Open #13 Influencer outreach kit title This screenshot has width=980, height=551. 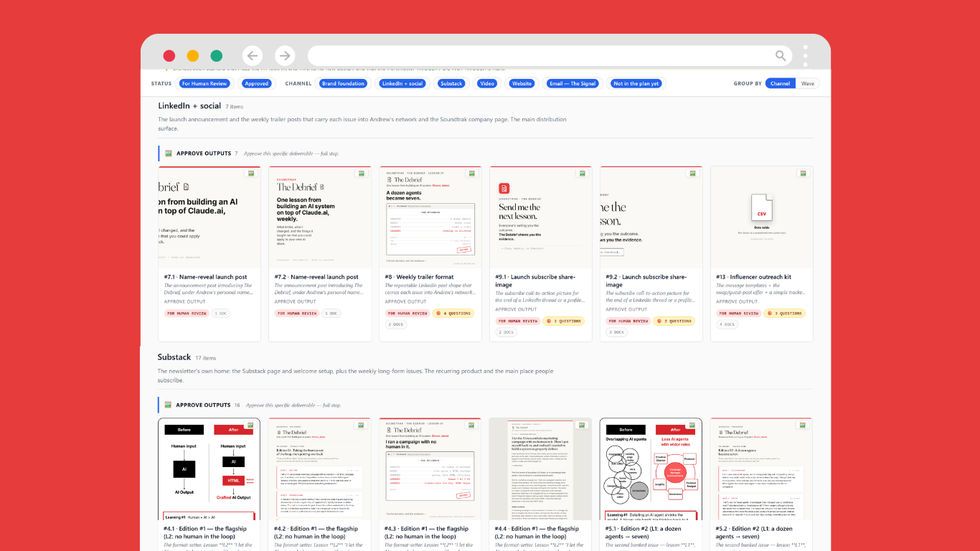coord(754,277)
